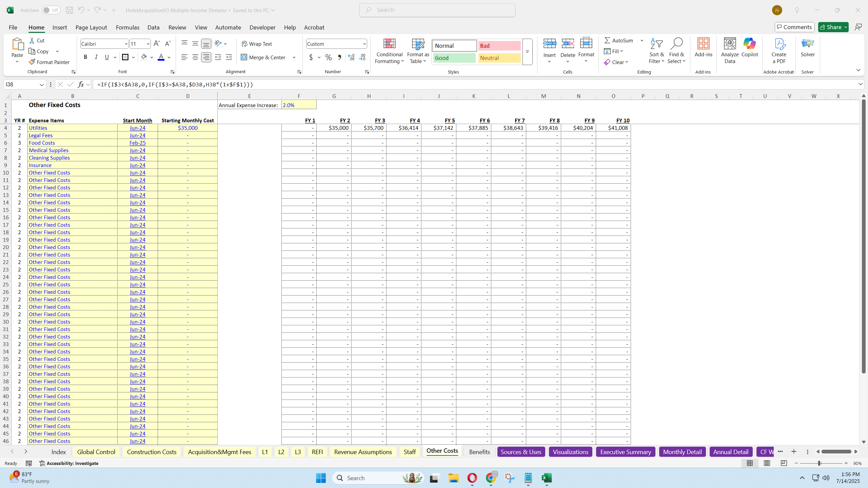The height and width of the screenshot is (488, 868).
Task: Switch to the Formulas ribbon tab
Action: point(127,27)
